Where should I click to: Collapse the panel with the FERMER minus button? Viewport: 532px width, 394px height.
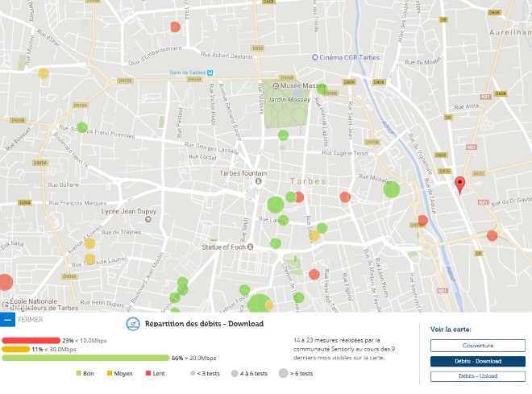tap(7, 319)
